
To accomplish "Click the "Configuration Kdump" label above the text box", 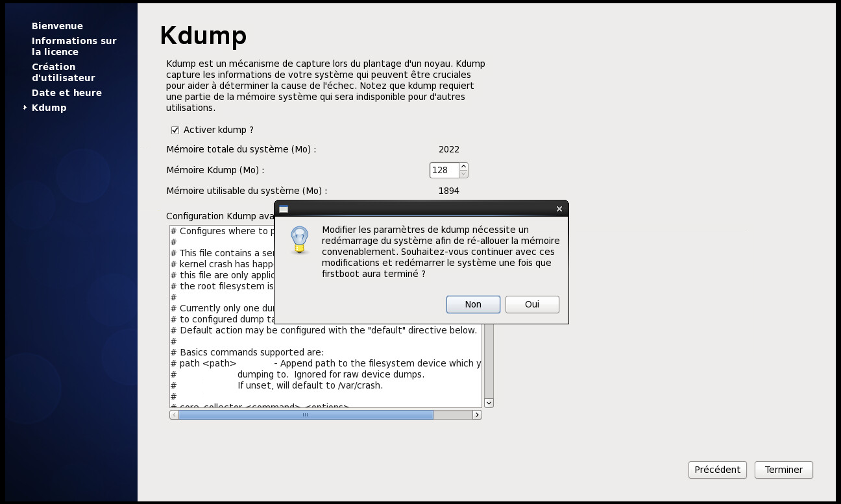I will pos(220,216).
